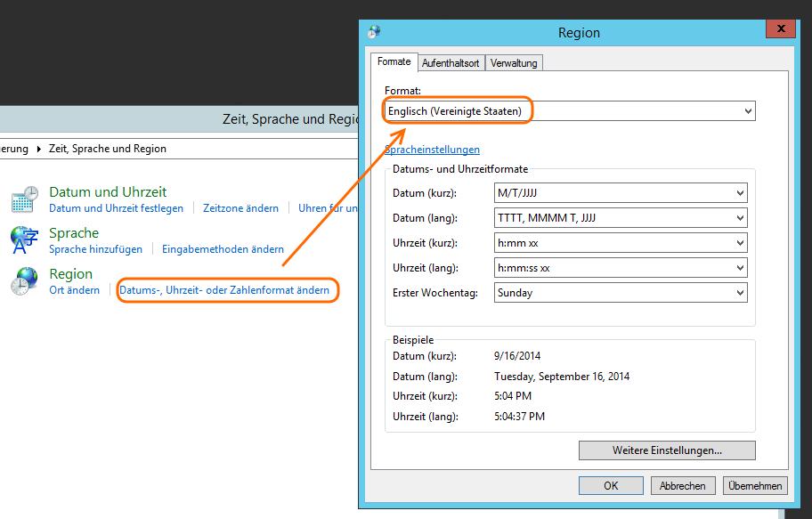Image resolution: width=812 pixels, height=519 pixels.
Task: Open the Uhrzeit (lang) dropdown
Action: (621, 268)
